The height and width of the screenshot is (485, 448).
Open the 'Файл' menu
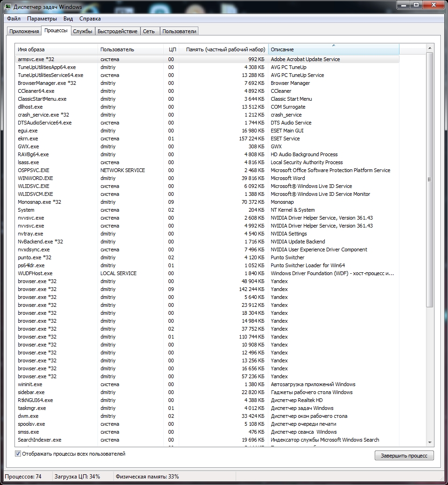[x=14, y=19]
